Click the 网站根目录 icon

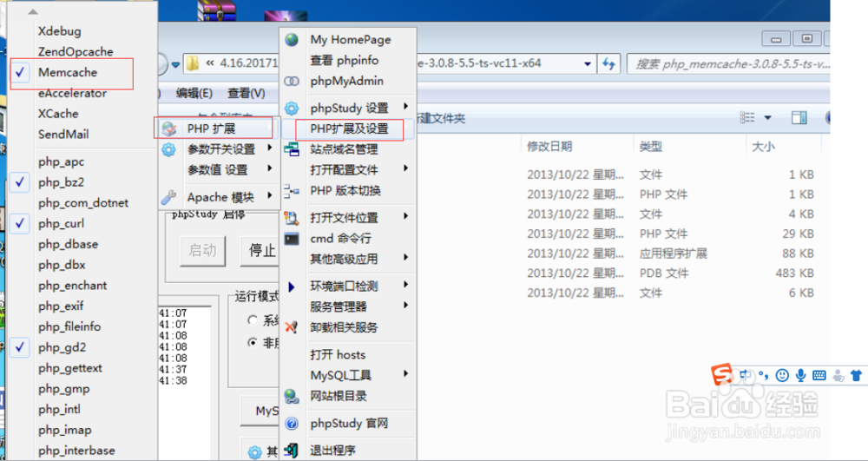[292, 396]
